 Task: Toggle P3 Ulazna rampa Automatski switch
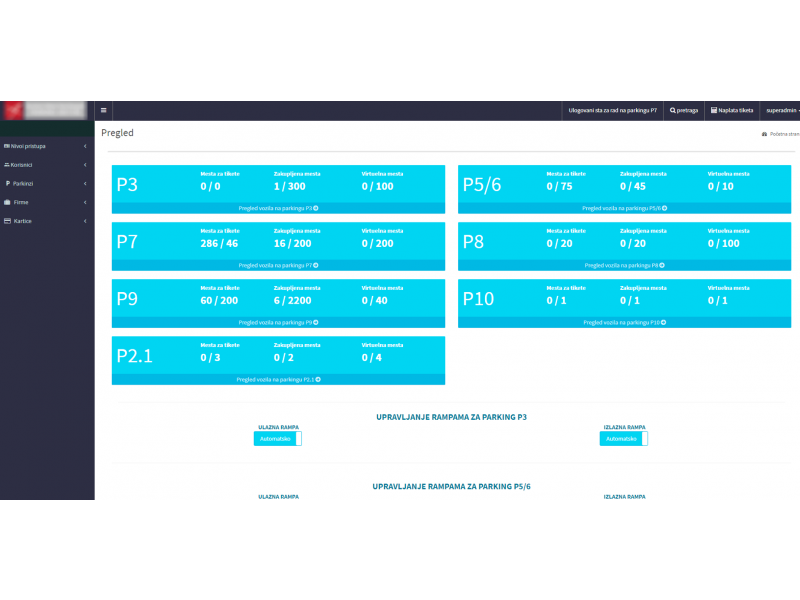[x=278, y=439]
